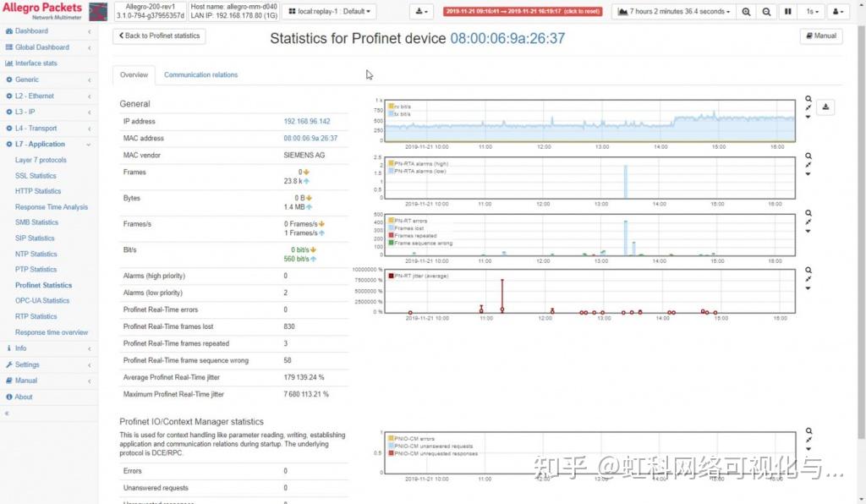This screenshot has height=504, width=866.
Task: Open SSL Statistics page
Action: click(36, 176)
